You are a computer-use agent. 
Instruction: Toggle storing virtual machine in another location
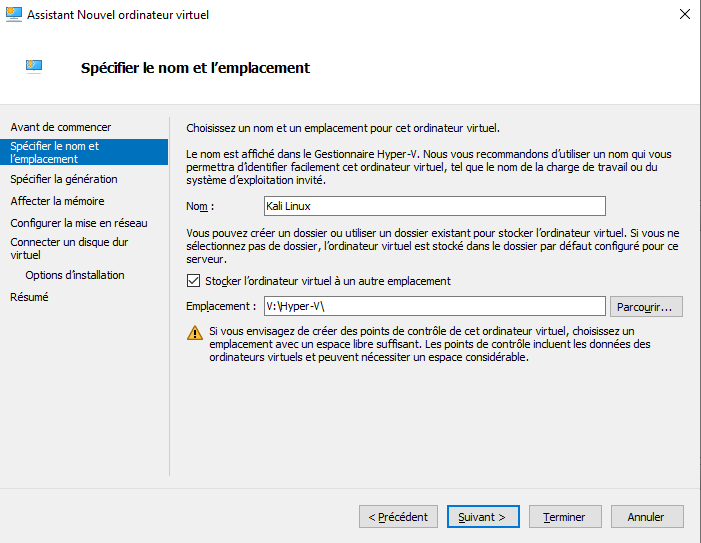point(194,281)
